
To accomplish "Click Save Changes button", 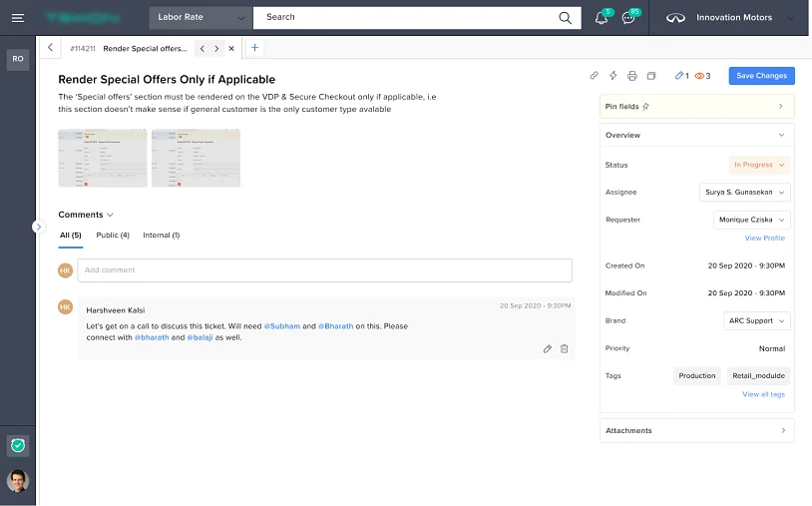I will coord(761,76).
